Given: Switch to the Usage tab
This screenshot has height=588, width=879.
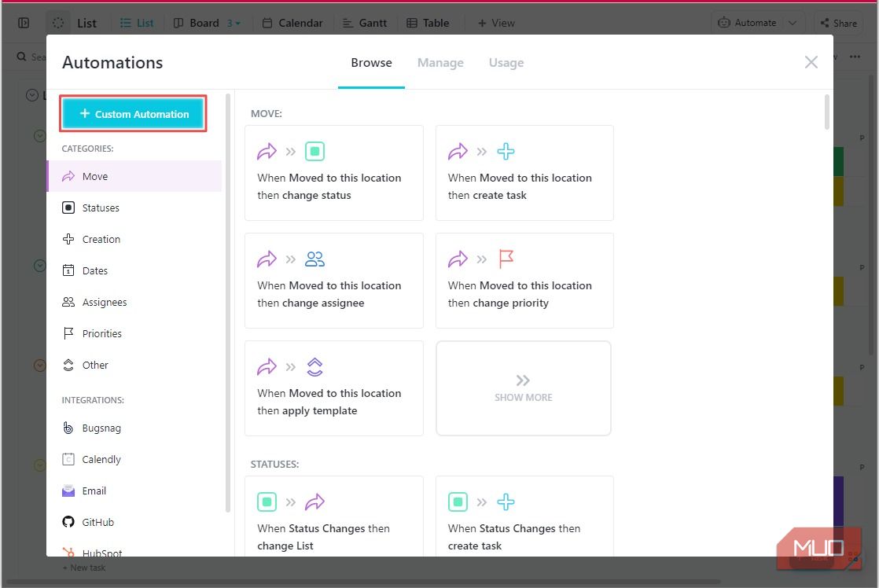Looking at the screenshot, I should coord(506,63).
